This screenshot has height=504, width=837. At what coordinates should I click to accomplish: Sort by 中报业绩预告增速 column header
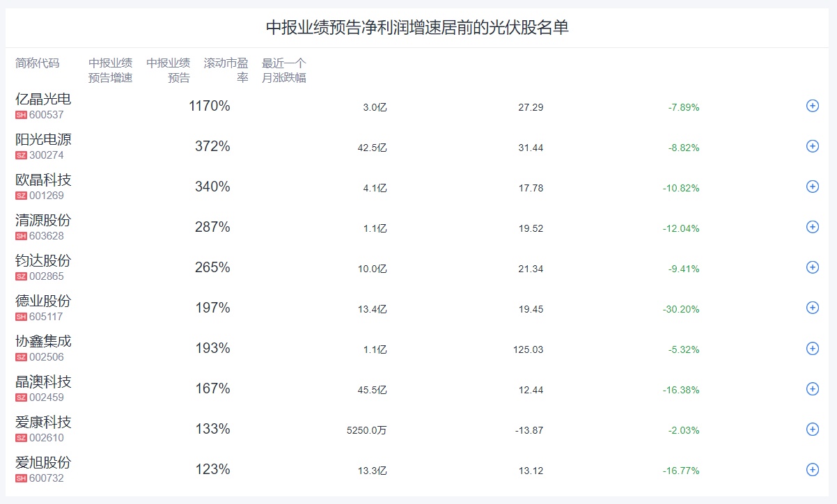(111, 70)
